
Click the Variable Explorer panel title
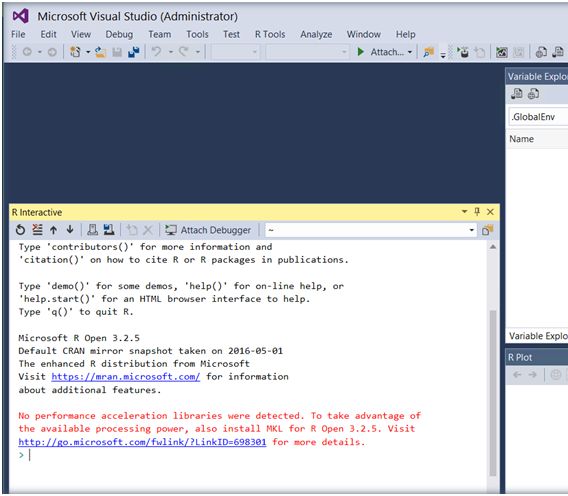[x=538, y=76]
